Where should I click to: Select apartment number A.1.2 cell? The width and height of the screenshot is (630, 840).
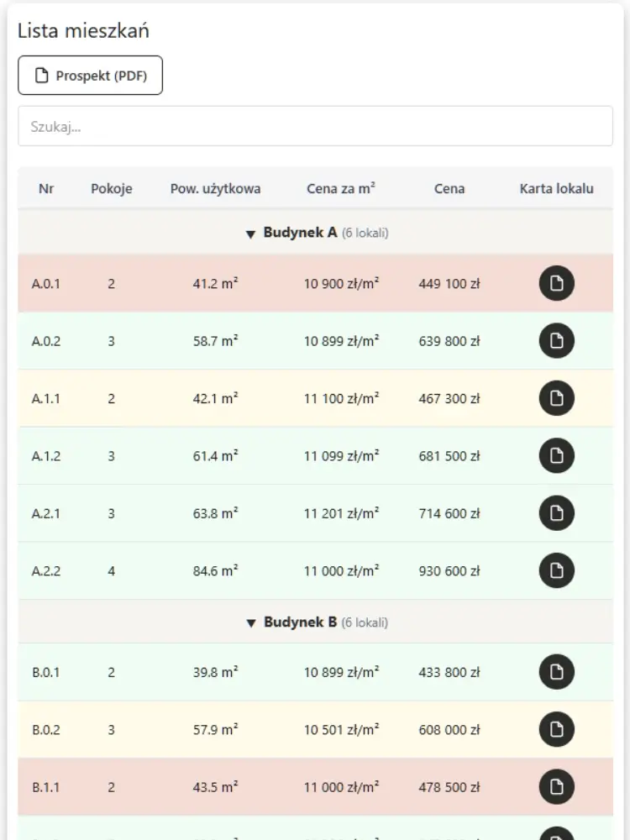pyautogui.click(x=46, y=456)
